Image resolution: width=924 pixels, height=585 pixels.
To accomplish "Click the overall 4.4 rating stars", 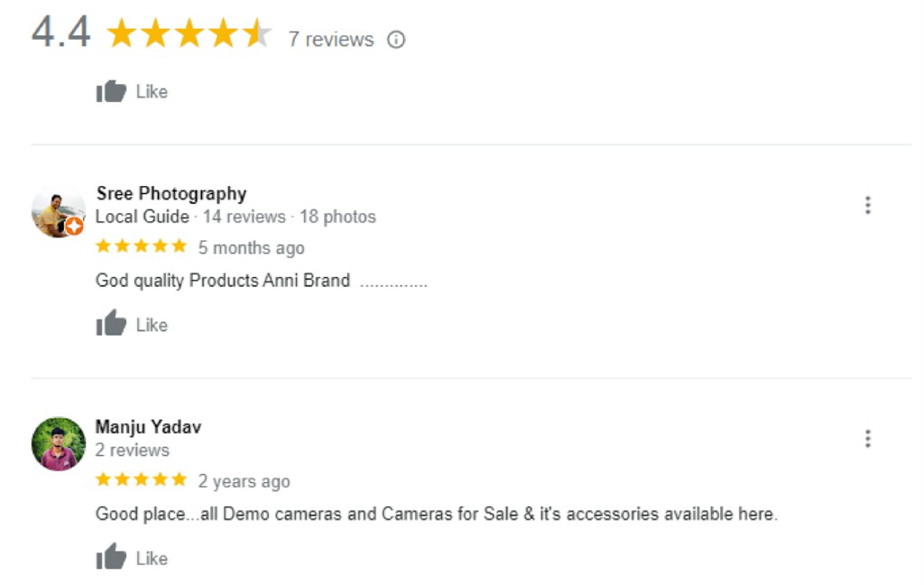I will pyautogui.click(x=189, y=35).
